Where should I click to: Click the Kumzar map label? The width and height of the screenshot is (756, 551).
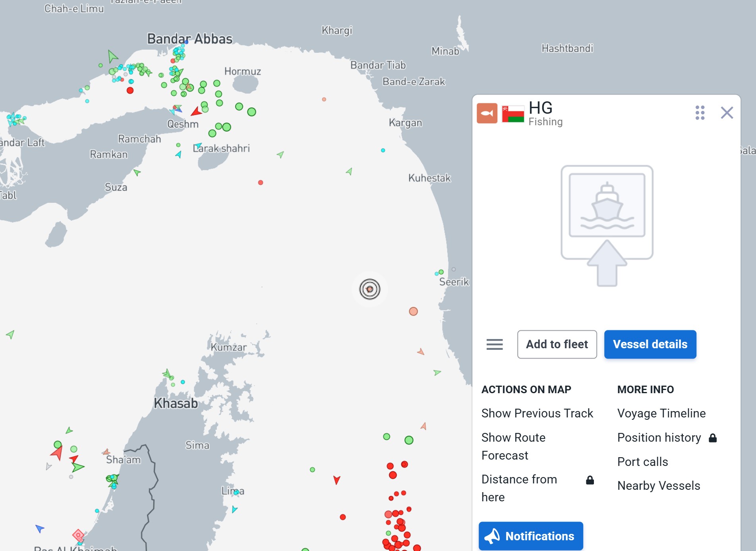[228, 347]
